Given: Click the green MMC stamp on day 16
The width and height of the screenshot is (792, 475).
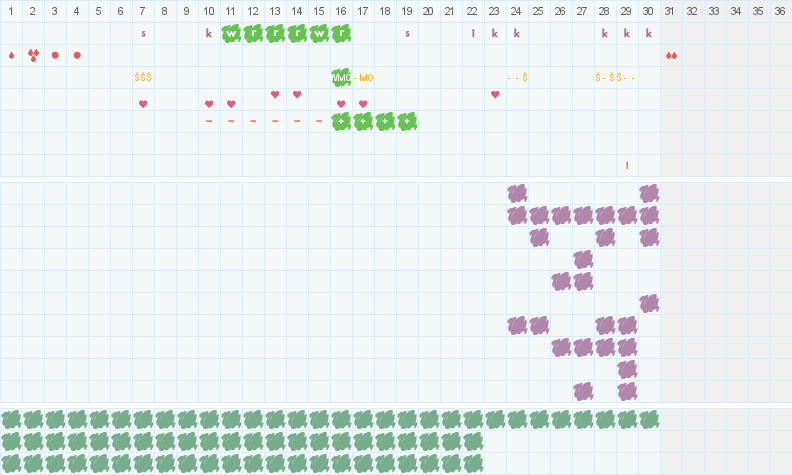Looking at the screenshot, I should pos(341,77).
